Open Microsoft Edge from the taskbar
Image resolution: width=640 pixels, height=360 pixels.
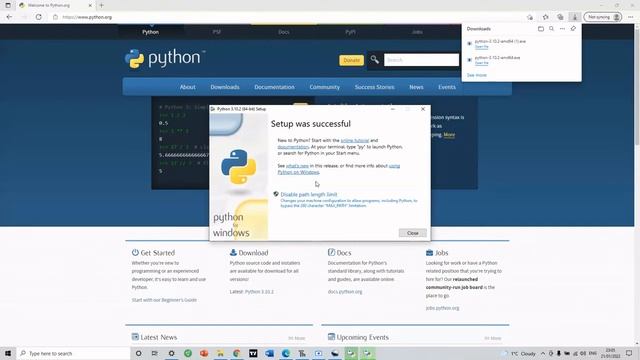(286, 353)
